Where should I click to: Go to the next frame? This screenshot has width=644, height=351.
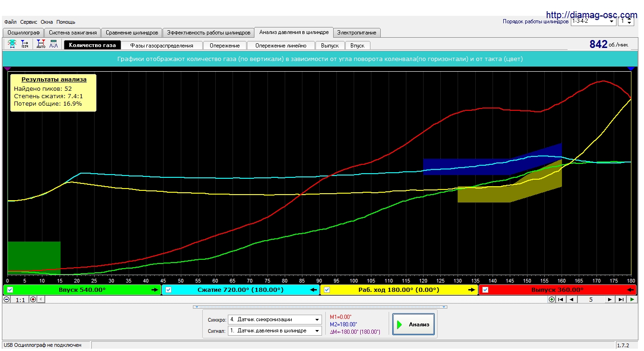pos(610,299)
